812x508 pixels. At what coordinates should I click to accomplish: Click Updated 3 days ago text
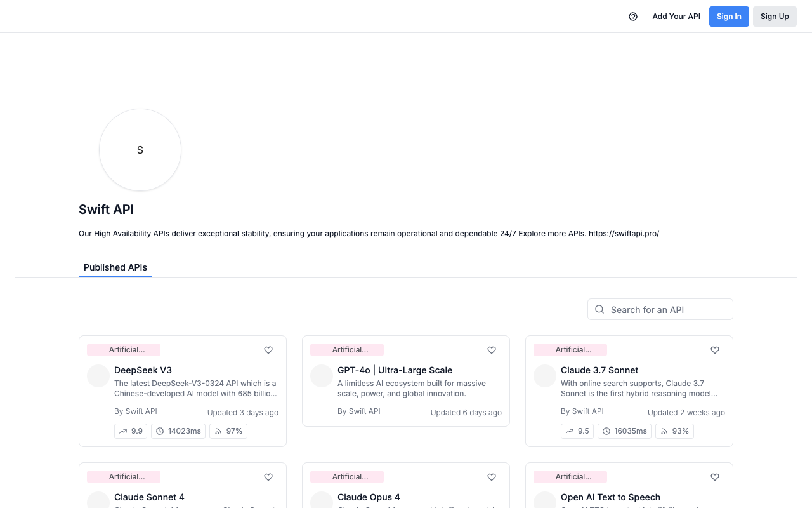click(243, 413)
